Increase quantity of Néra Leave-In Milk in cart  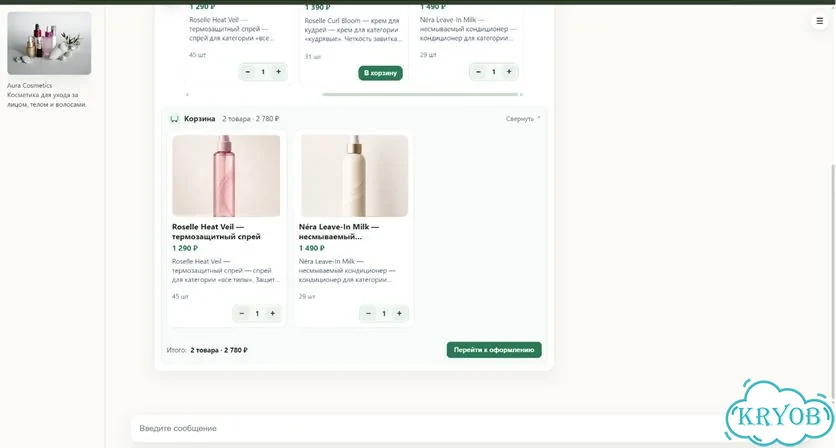click(399, 314)
